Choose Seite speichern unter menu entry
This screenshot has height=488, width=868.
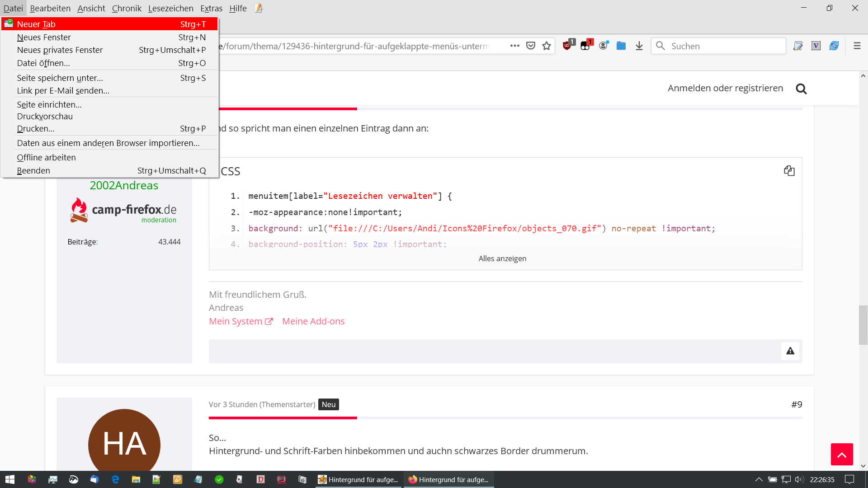coord(60,78)
